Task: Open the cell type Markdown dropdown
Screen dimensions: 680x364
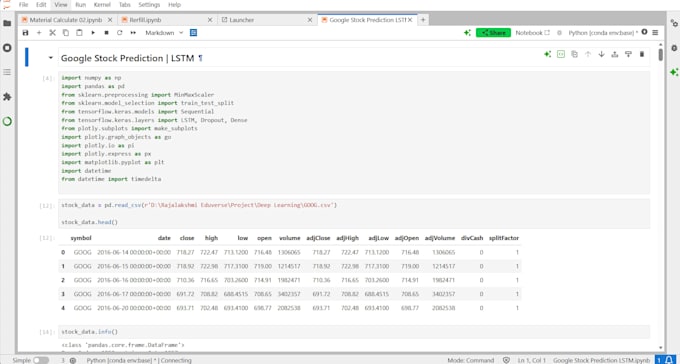Action: tap(164, 33)
